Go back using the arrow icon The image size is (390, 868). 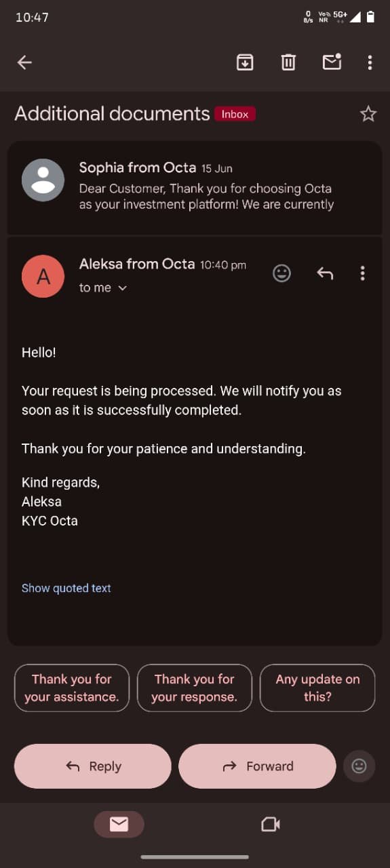(x=24, y=62)
